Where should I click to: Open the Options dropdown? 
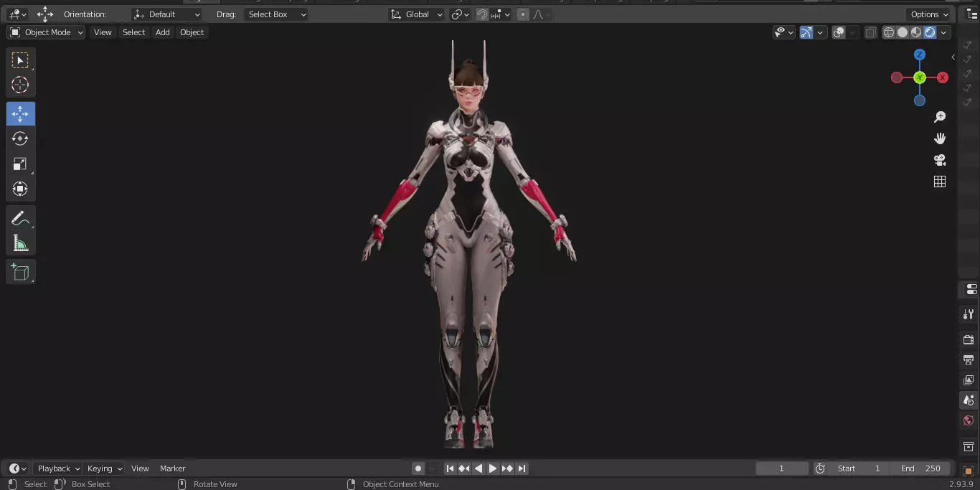tap(929, 14)
